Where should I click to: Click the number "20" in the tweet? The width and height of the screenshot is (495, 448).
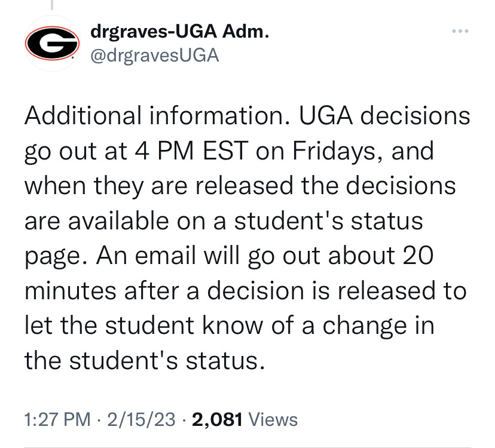coord(413,256)
